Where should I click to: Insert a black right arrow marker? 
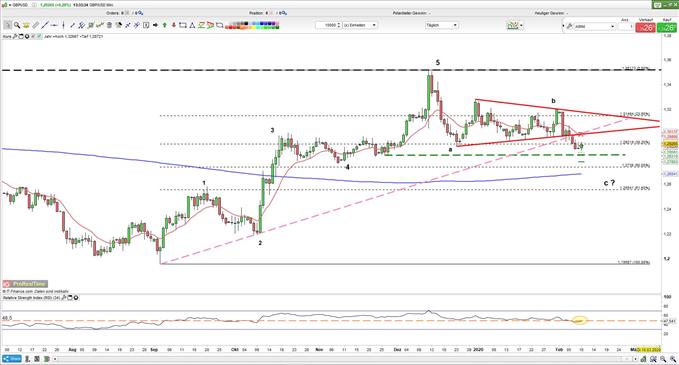tap(155, 25)
